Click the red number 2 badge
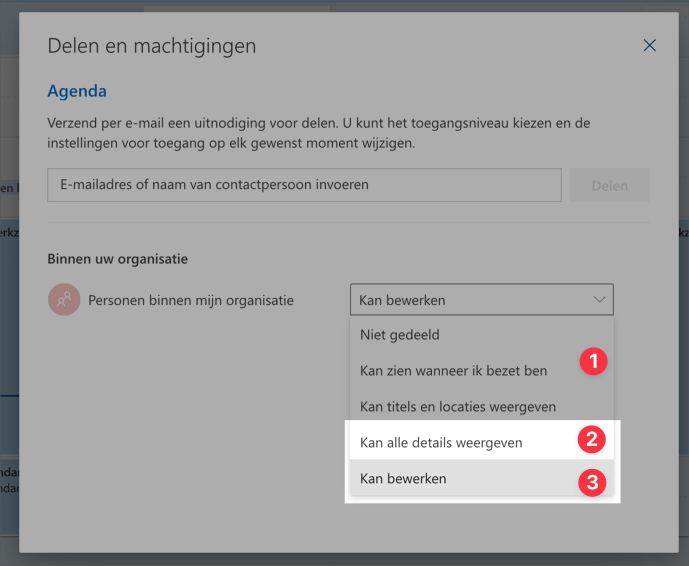Viewport: 689px width, 566px height. tap(593, 438)
